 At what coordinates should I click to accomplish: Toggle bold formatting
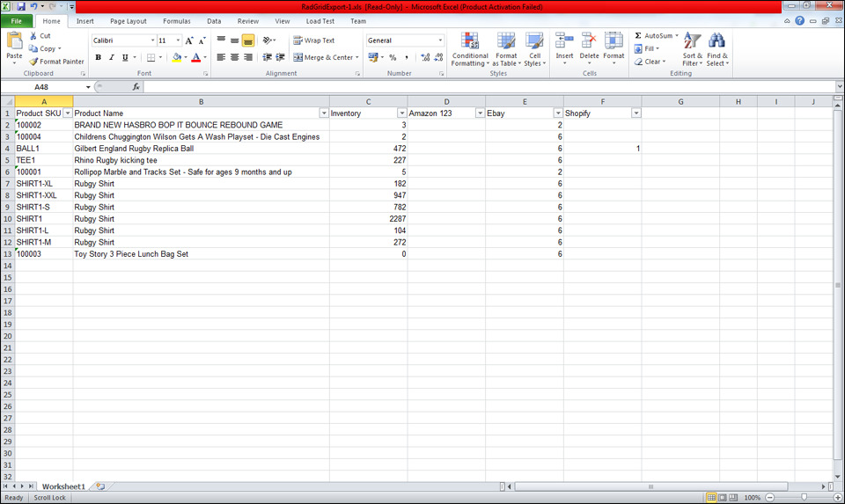pos(98,57)
